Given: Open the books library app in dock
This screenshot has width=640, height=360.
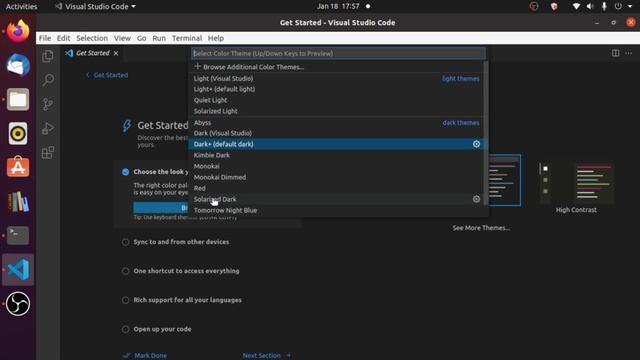Looking at the screenshot, I should point(18,202).
